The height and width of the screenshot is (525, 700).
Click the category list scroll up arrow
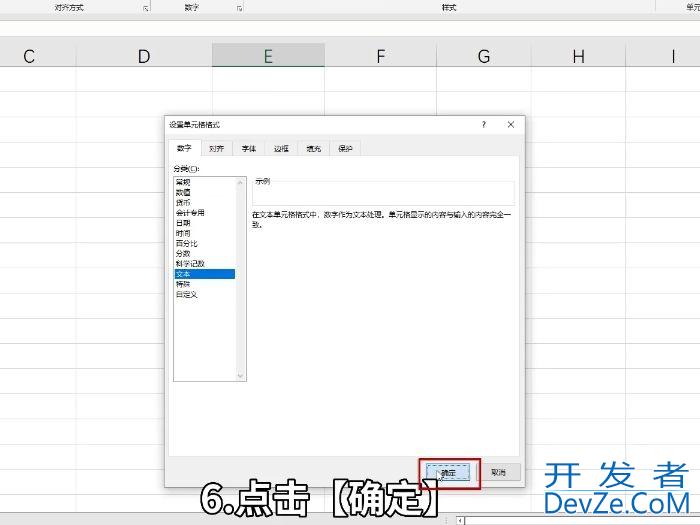240,182
